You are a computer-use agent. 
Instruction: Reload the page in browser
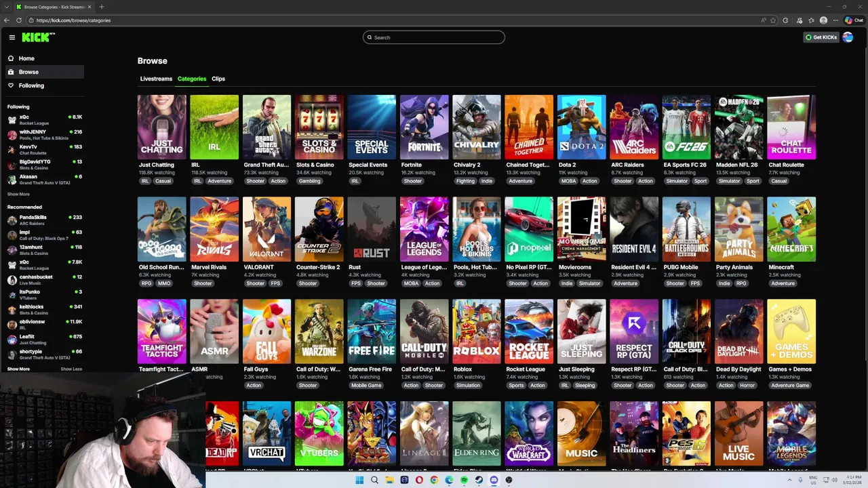point(19,20)
